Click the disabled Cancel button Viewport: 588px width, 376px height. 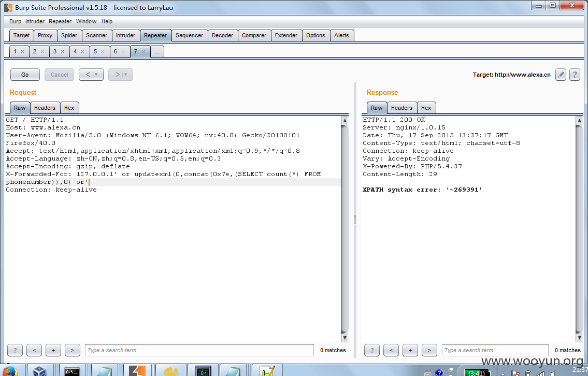point(59,75)
